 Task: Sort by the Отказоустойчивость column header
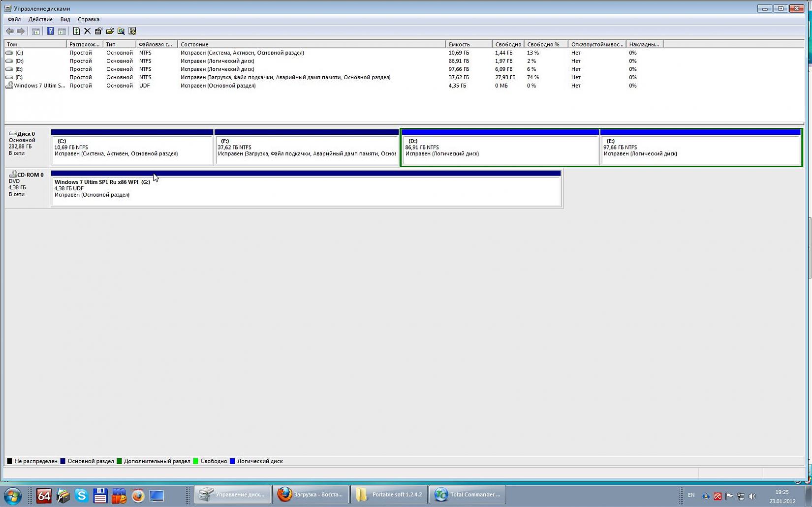coord(597,44)
